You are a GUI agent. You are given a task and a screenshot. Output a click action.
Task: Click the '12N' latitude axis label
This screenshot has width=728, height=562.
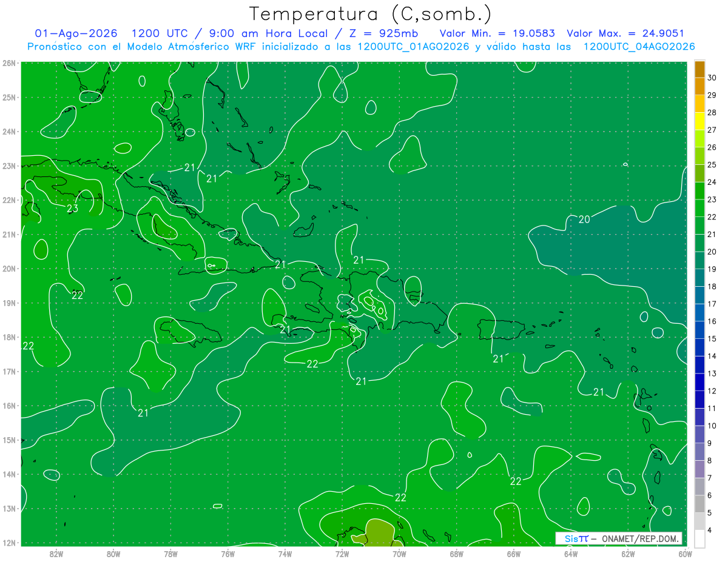[x=9, y=543]
